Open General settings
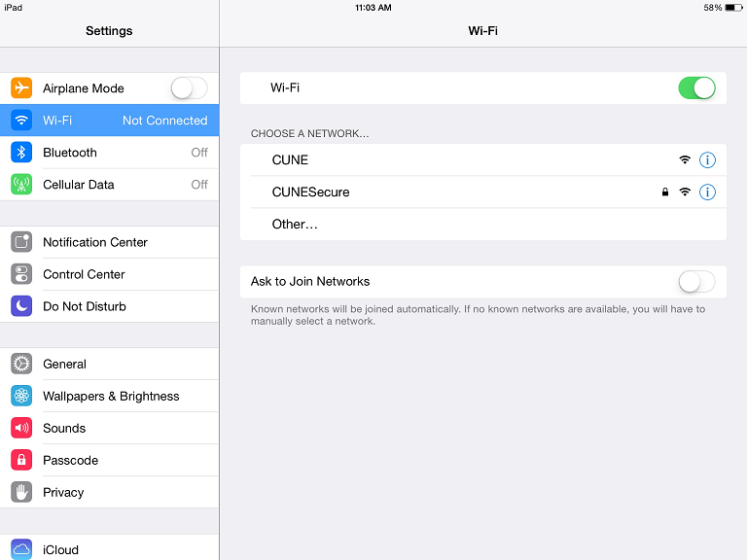 coord(110,364)
